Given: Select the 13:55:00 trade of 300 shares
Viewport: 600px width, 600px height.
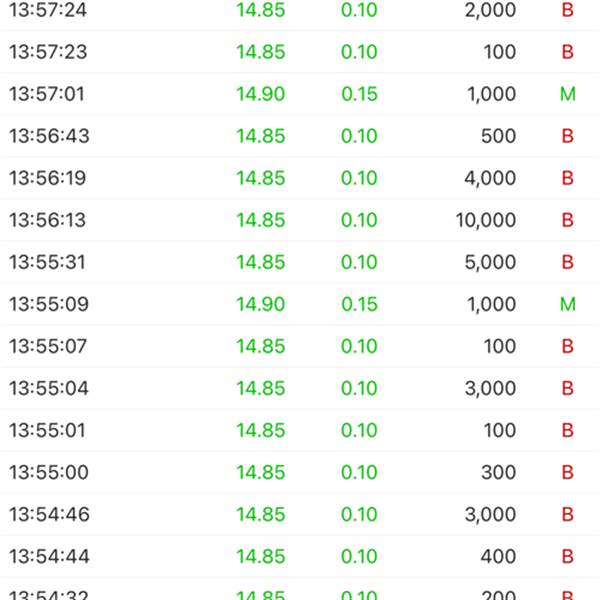Looking at the screenshot, I should [x=300, y=472].
